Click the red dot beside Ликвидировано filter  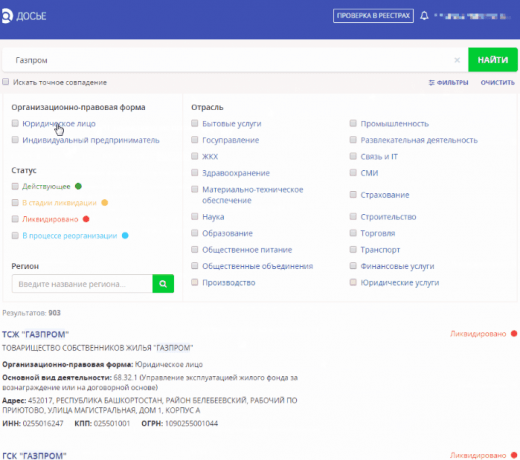[86, 219]
